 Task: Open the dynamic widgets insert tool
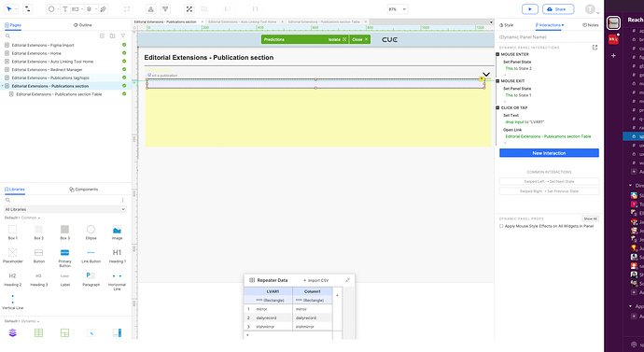pos(89,8)
